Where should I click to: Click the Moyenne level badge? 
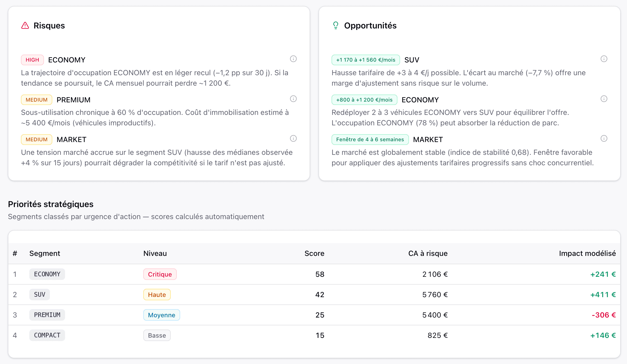pos(161,315)
